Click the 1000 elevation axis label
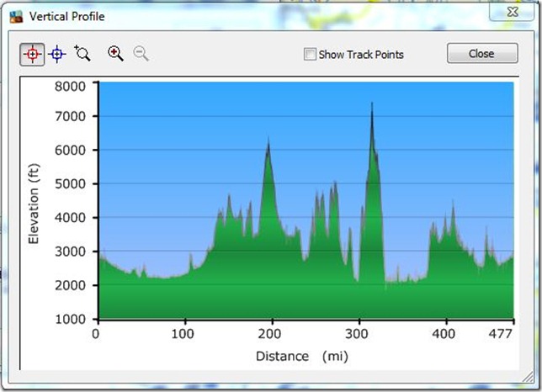Image resolution: width=542 pixels, height=392 pixels. 70,319
